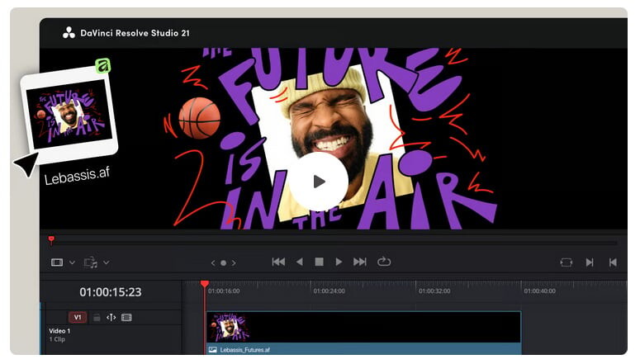
Task: Toggle loop playback icon
Action: [384, 262]
